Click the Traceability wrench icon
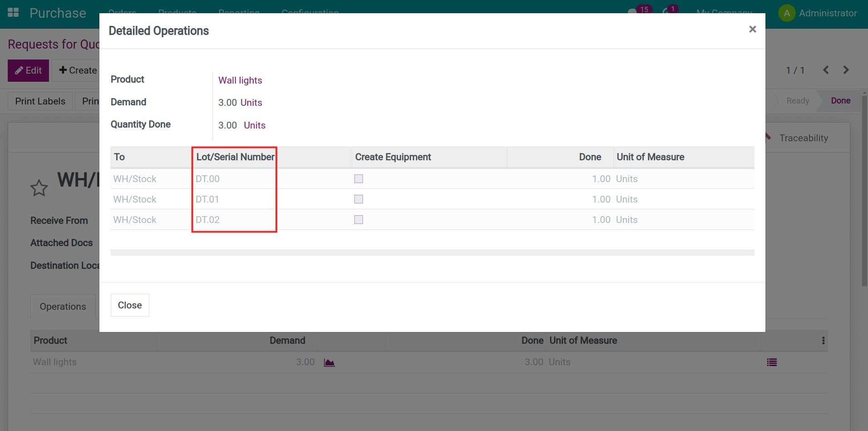This screenshot has height=431, width=868. coord(767,137)
